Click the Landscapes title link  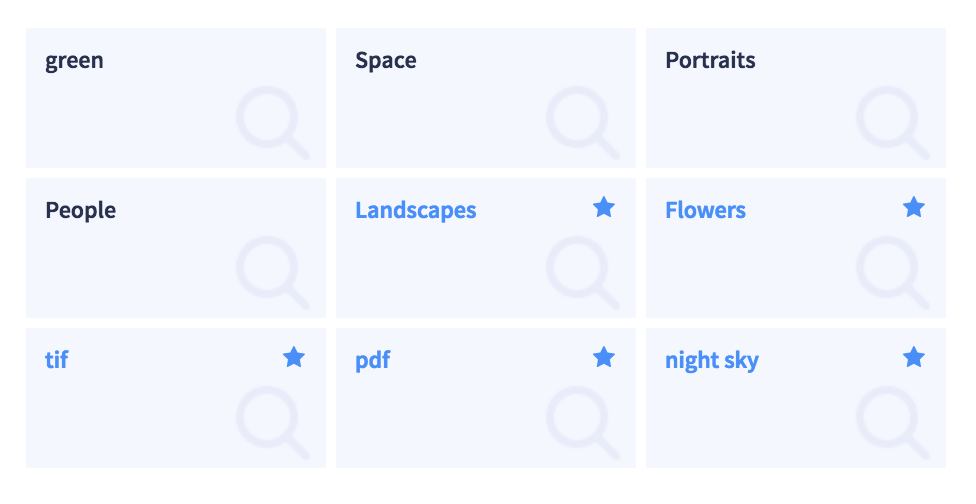coord(416,210)
